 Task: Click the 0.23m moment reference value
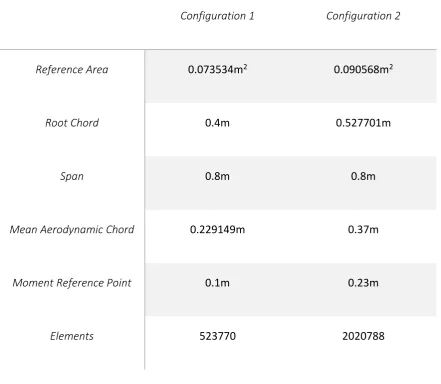pos(363,283)
